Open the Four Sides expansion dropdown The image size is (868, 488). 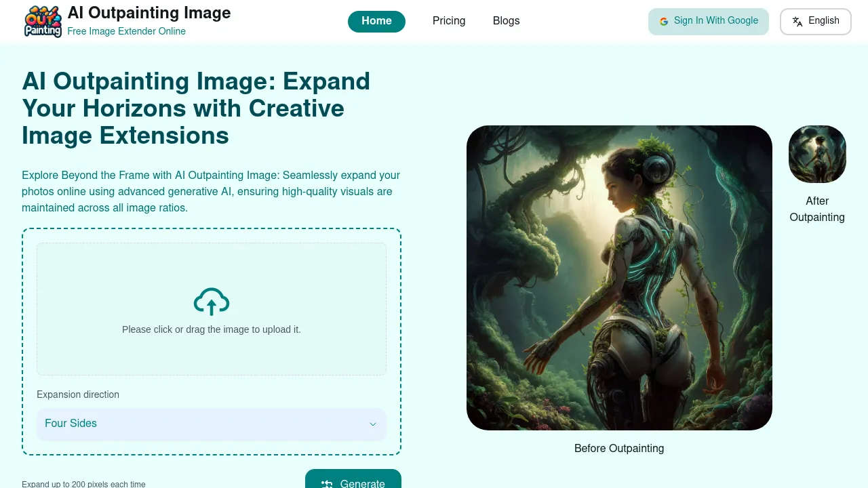212,424
